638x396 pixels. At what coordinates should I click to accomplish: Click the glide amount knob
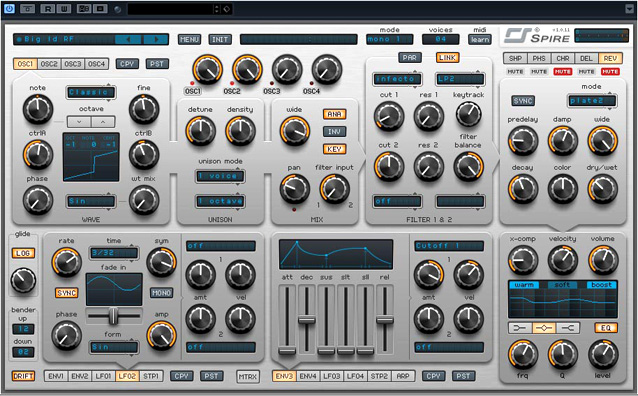coord(24,280)
